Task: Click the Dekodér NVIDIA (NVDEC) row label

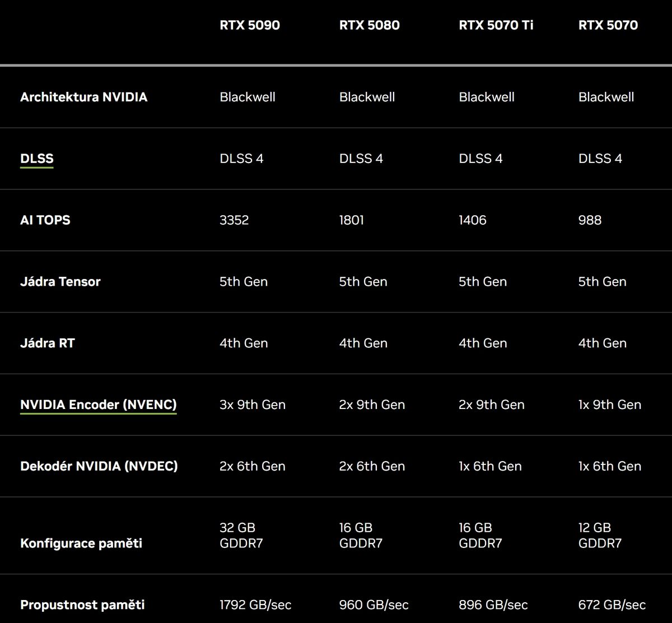Action: click(x=99, y=466)
